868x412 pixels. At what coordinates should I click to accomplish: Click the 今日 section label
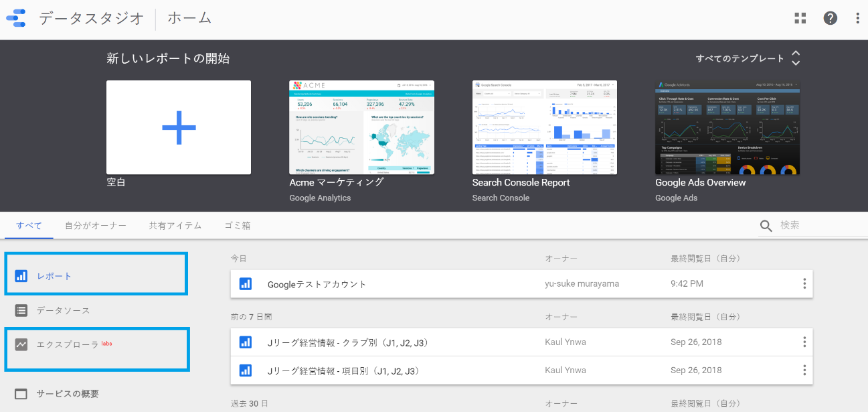[x=240, y=258]
